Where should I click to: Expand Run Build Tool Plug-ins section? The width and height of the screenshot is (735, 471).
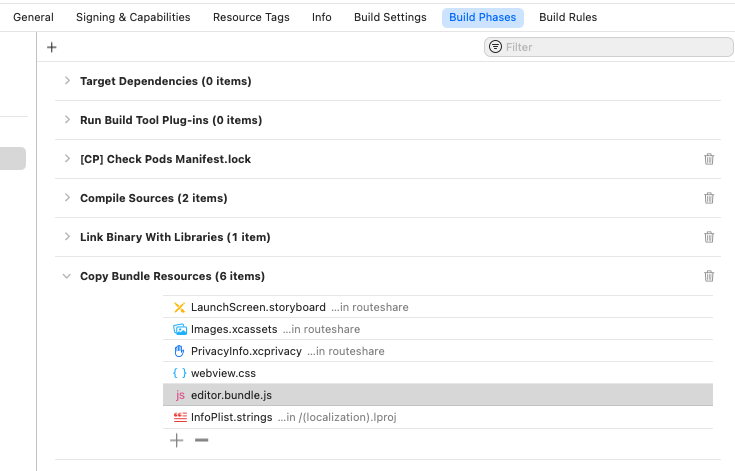(67, 120)
